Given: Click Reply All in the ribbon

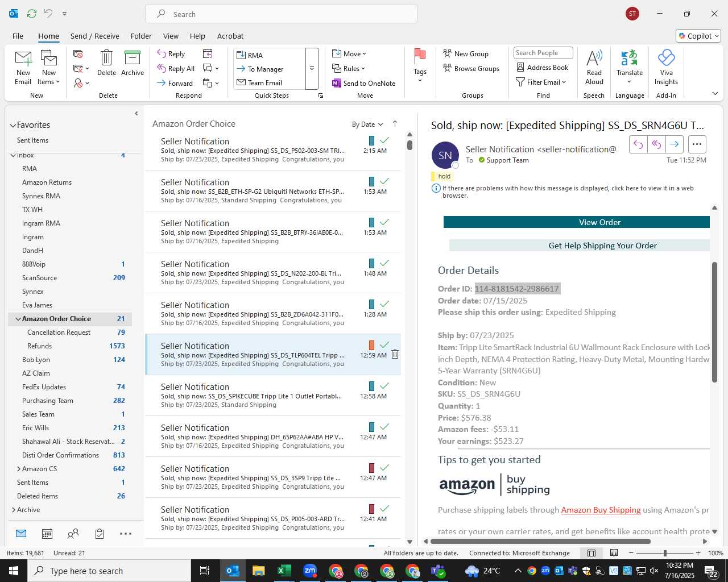Looking at the screenshot, I should [176, 69].
